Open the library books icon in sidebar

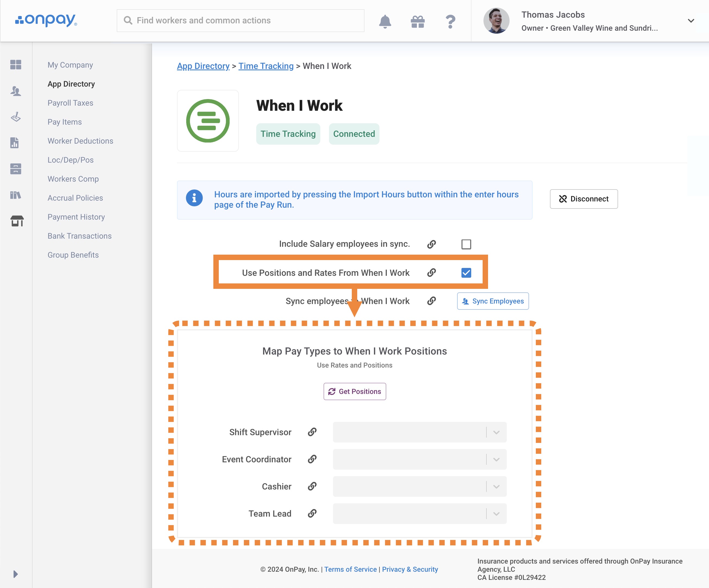(15, 195)
